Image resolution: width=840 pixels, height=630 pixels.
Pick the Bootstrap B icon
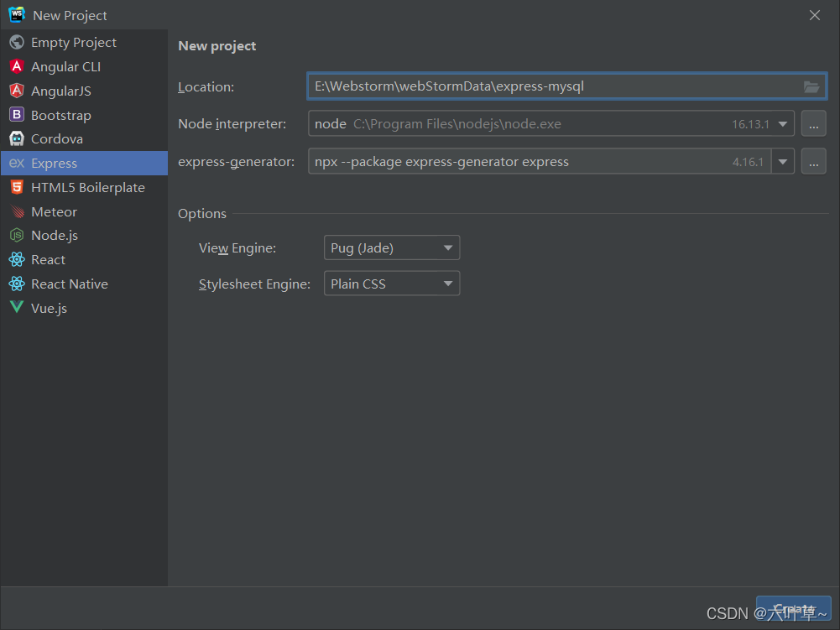tap(16, 115)
